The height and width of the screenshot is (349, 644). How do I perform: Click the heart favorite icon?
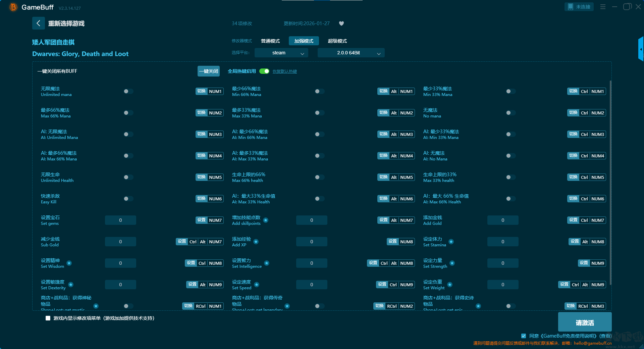coord(341,23)
